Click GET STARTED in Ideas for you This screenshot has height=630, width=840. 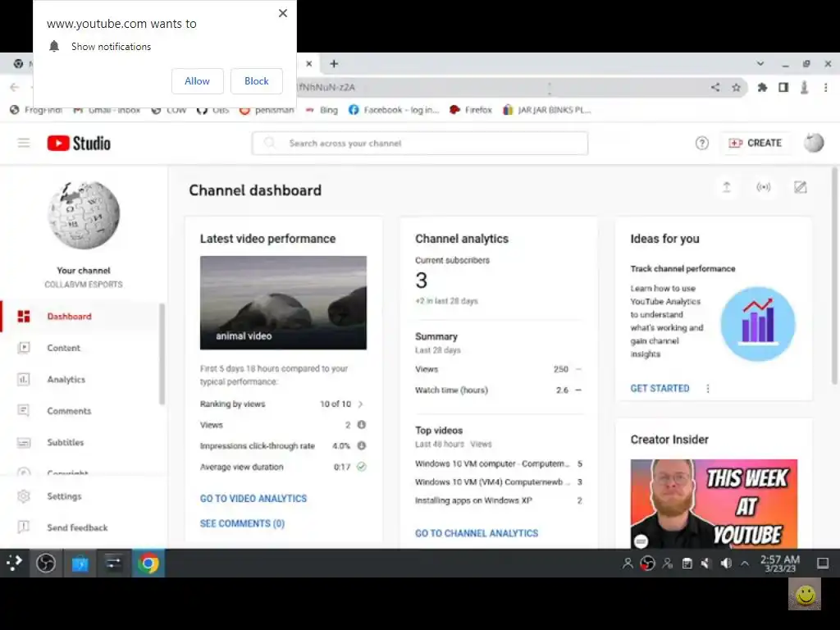pyautogui.click(x=660, y=388)
